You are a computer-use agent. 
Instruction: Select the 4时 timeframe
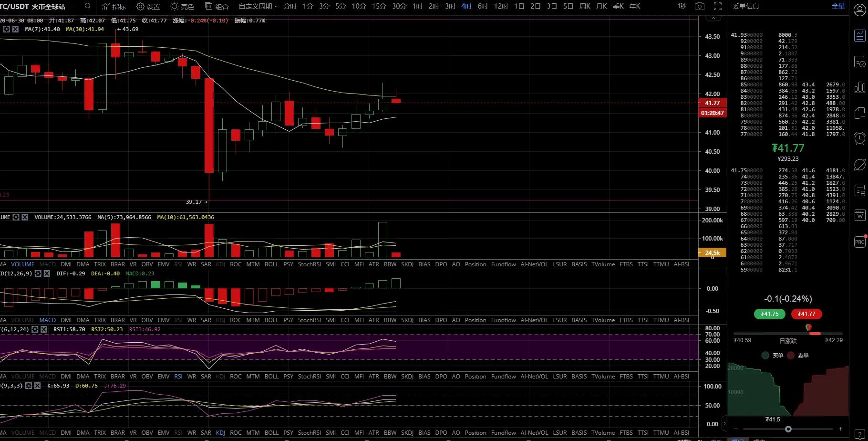pyautogui.click(x=466, y=6)
